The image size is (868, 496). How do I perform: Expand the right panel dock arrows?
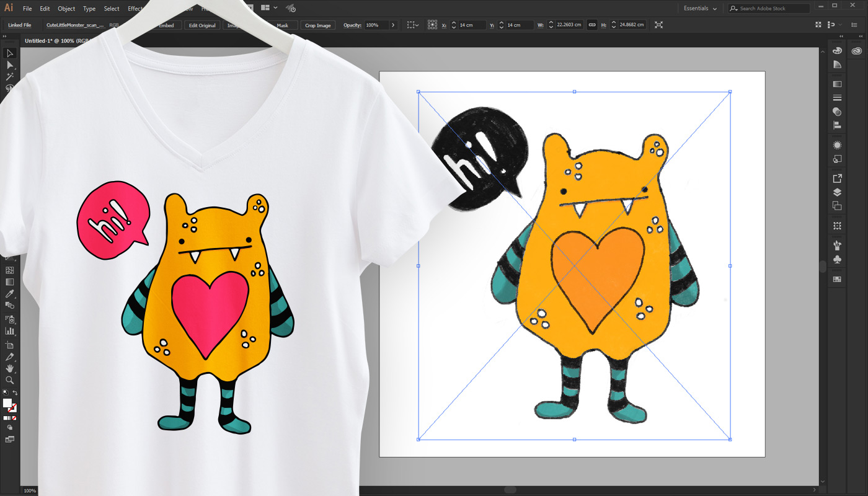point(841,36)
